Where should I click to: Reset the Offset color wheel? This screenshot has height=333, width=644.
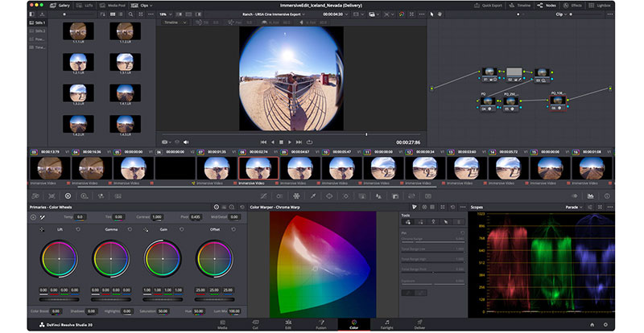(x=233, y=229)
